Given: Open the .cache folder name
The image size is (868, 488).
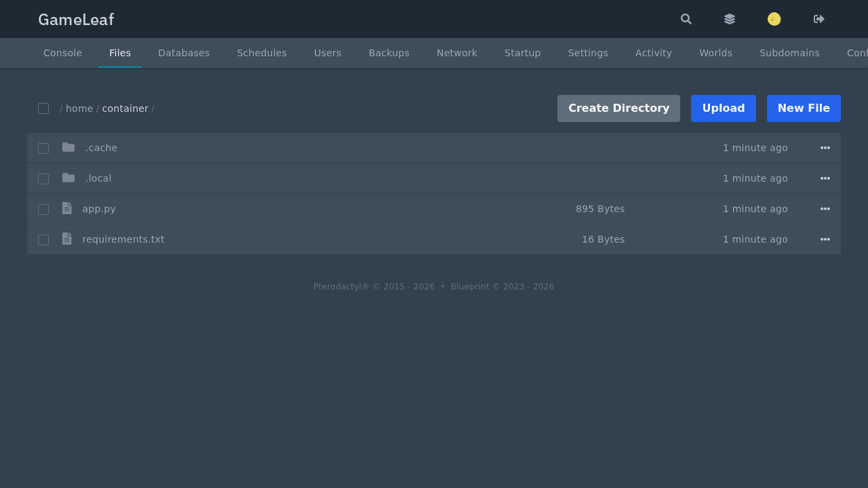Looking at the screenshot, I should pos(101,148).
